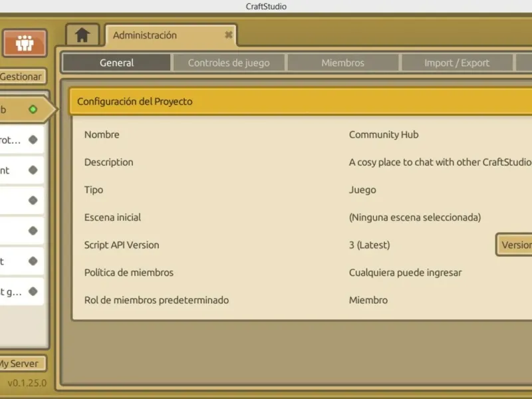Open the community members orange icon

pyautogui.click(x=25, y=43)
